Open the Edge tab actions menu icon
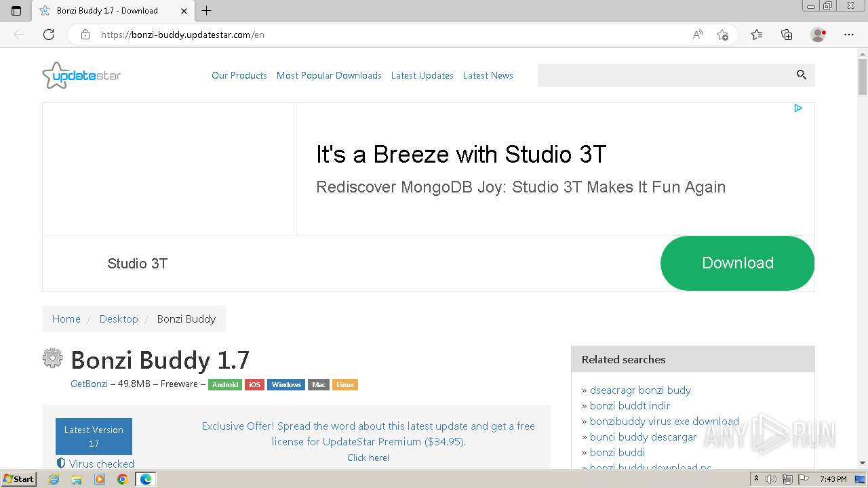The image size is (868, 488). point(16,11)
